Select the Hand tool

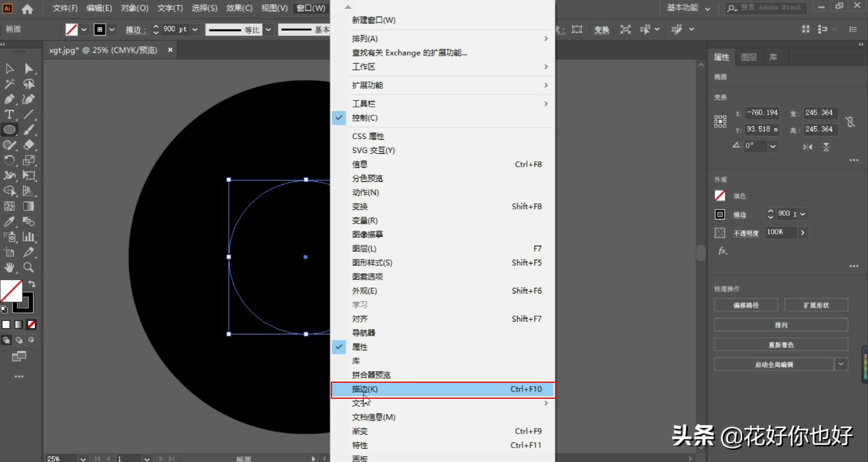(10, 267)
